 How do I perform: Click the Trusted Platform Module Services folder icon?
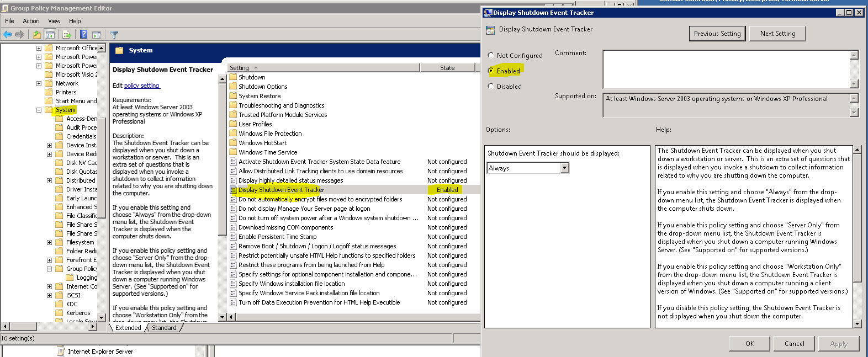[x=233, y=115]
